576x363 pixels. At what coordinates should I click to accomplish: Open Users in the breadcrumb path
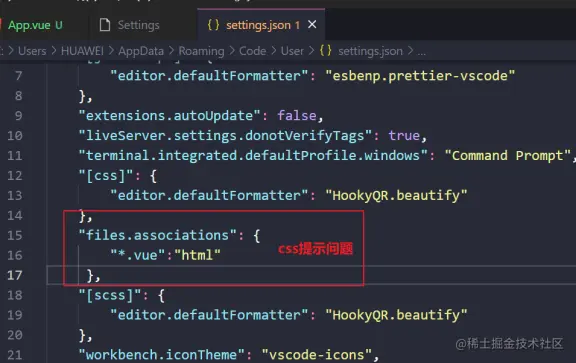click(x=32, y=51)
